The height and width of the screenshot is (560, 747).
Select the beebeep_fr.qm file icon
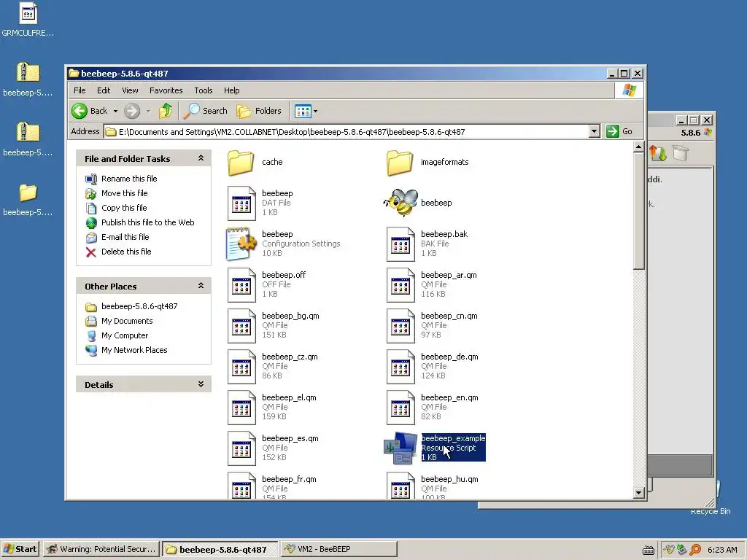click(x=241, y=485)
